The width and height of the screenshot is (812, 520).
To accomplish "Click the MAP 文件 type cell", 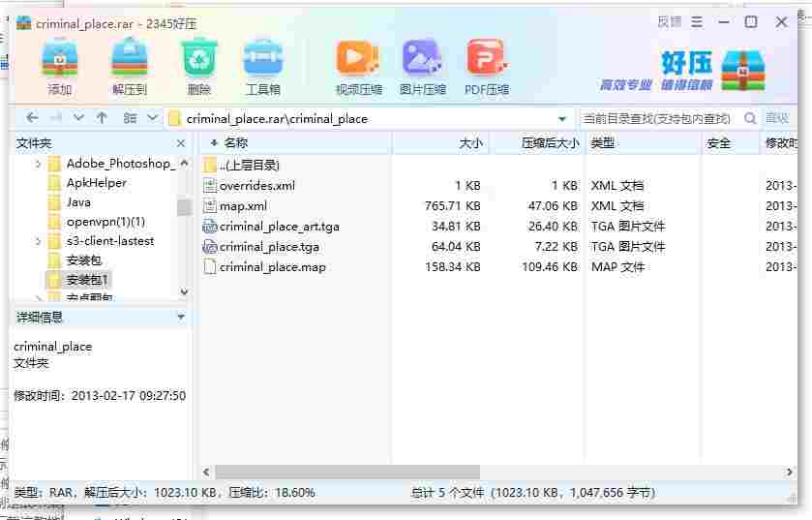I will (x=617, y=267).
